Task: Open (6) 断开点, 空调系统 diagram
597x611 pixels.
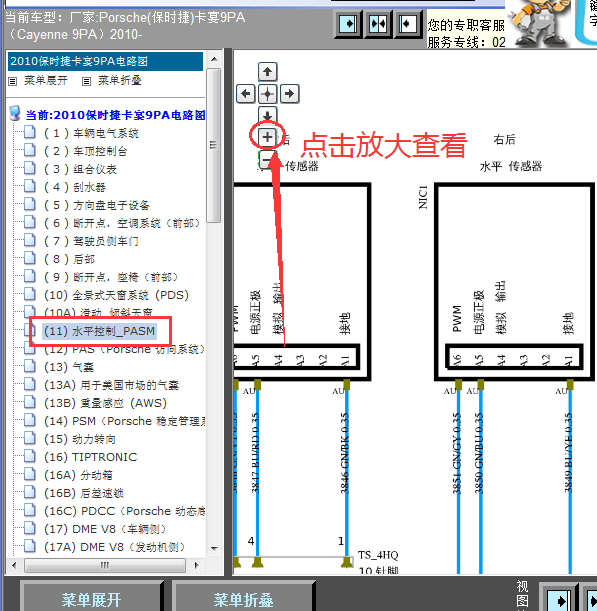Action: tap(122, 223)
